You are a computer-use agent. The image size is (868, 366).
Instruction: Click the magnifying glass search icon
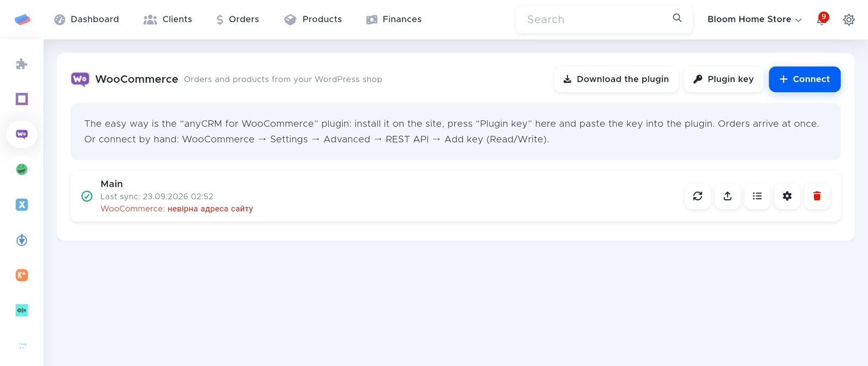click(x=677, y=18)
